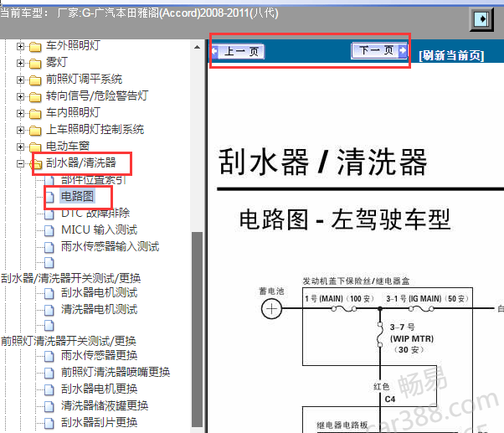Select the 刮水器/清洗器 tree entry

tap(81, 162)
